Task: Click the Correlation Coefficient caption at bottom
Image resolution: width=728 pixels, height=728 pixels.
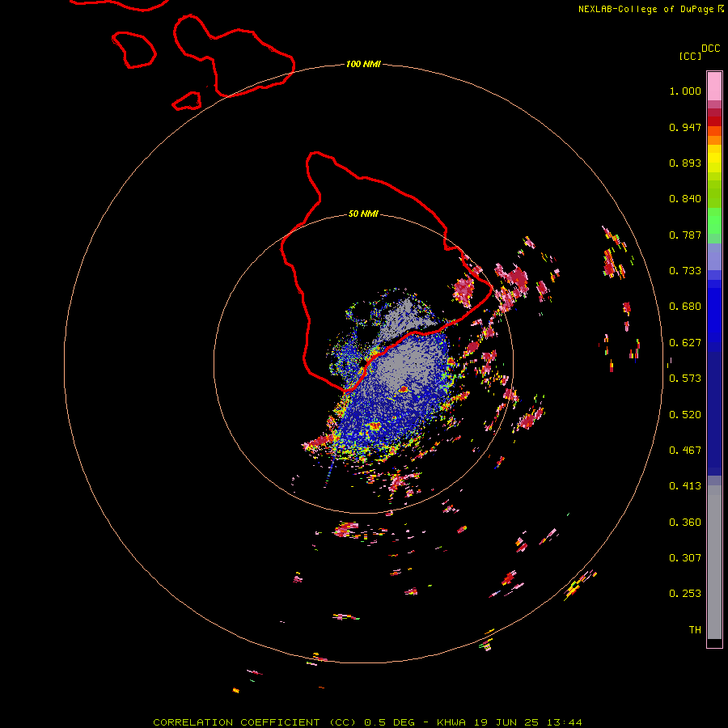Action: (x=367, y=722)
